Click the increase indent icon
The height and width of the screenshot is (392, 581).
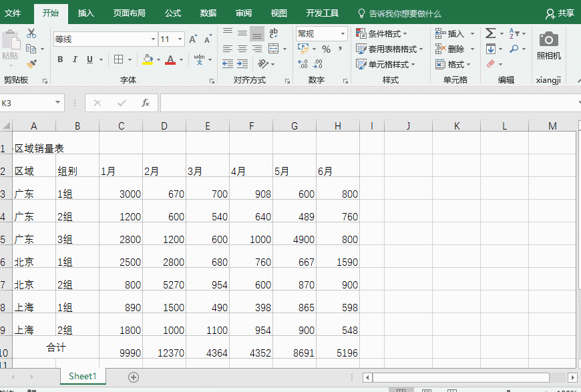pyautogui.click(x=242, y=64)
